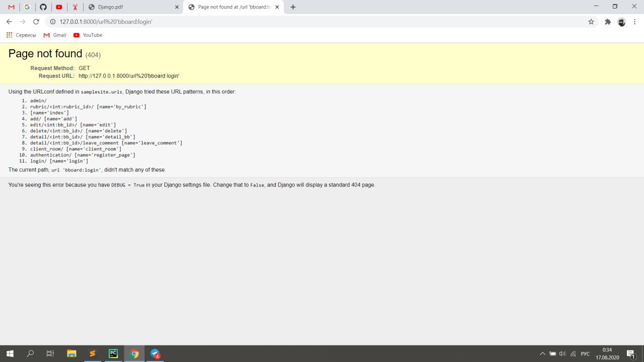Go back to previous page
This screenshot has height=362, width=644.
click(x=9, y=22)
